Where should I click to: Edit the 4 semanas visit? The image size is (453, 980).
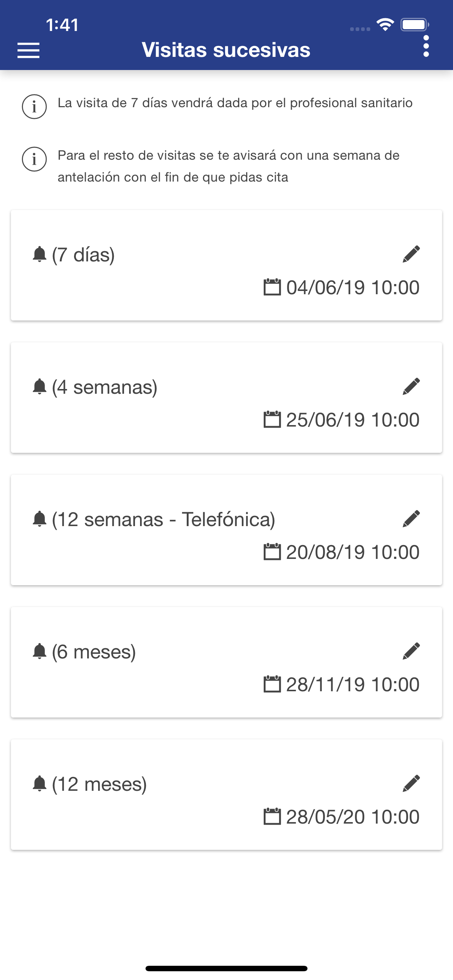coord(411,386)
